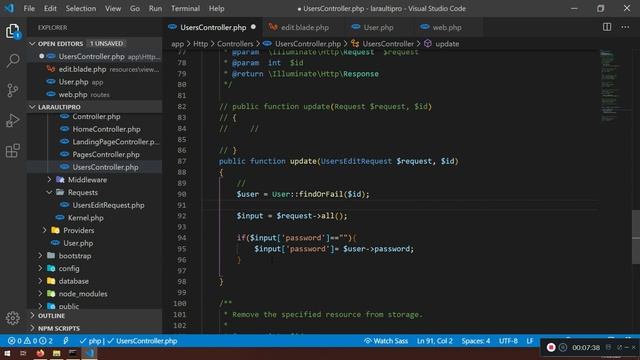The width and height of the screenshot is (640, 360).
Task: Stop the screen recording red button
Action: click(x=551, y=347)
